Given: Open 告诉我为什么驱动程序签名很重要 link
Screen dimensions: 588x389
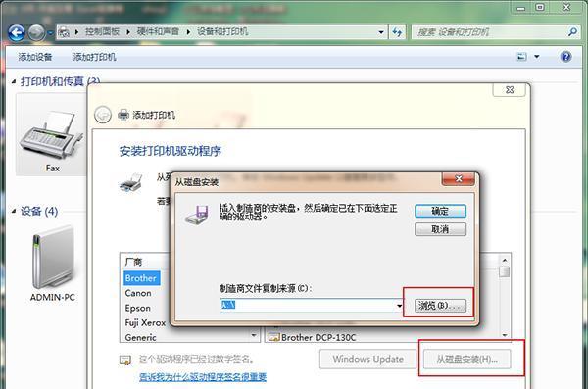Looking at the screenshot, I should tap(203, 377).
